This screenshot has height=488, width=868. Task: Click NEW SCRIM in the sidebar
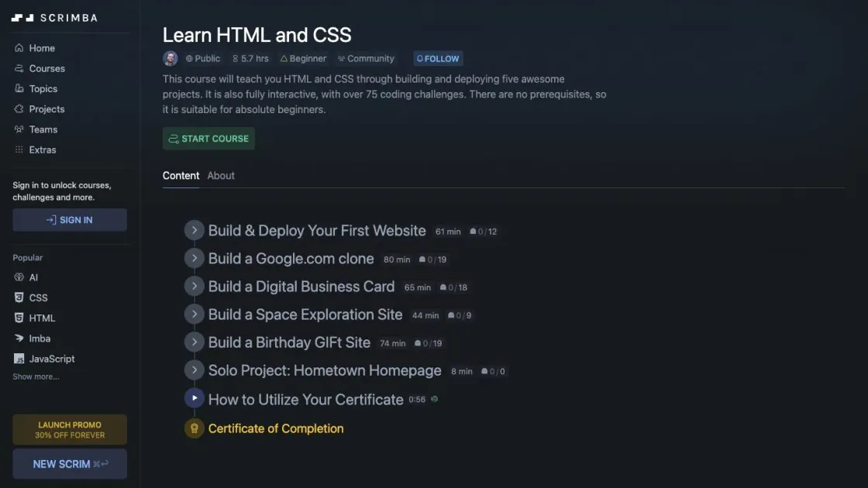(69, 463)
